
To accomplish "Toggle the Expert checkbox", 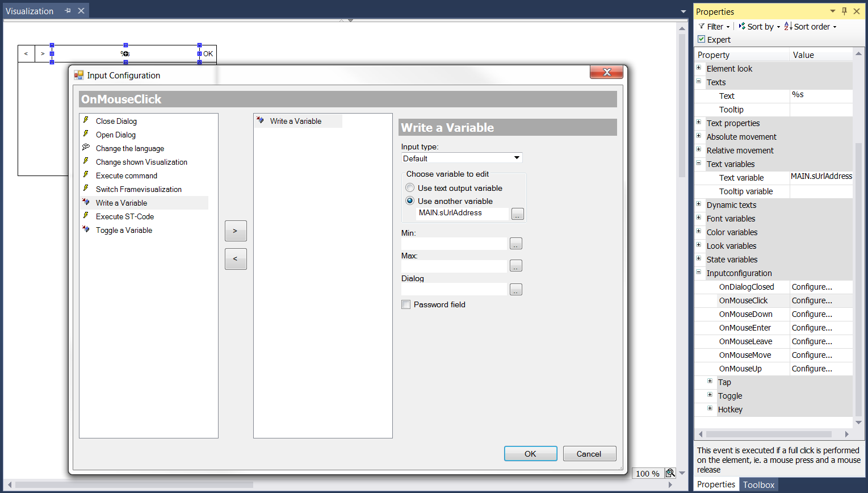I will (702, 39).
